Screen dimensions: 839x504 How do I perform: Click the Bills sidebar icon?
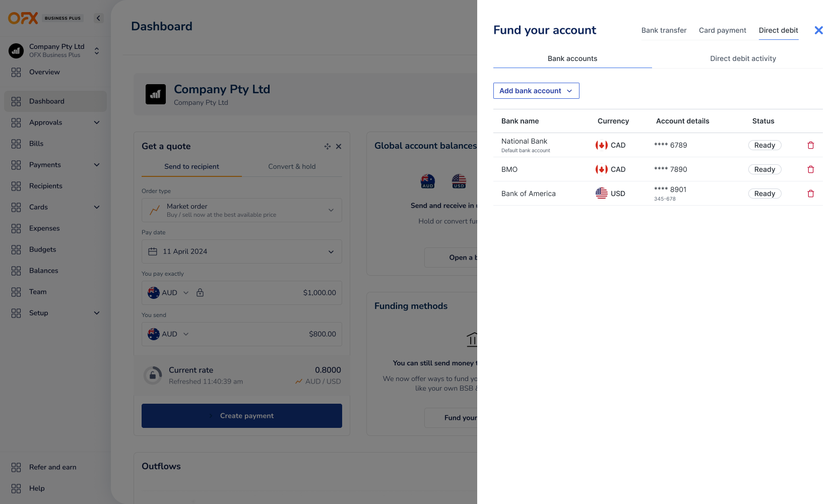coord(16,144)
